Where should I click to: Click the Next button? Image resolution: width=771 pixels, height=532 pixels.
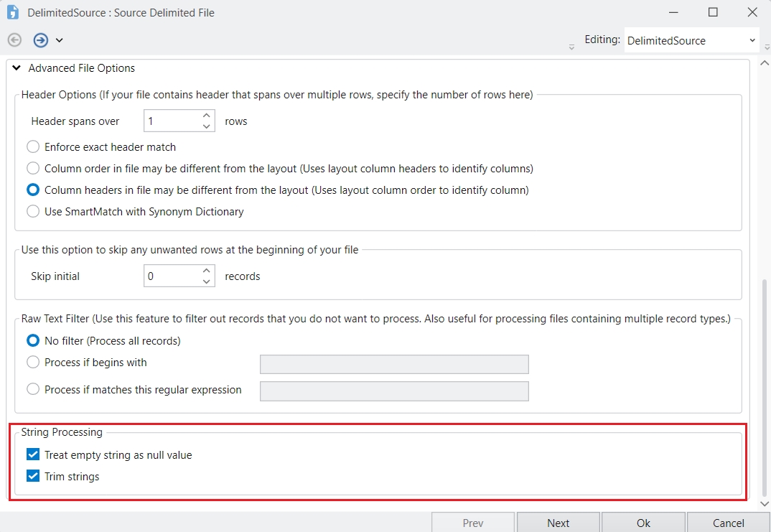coord(558,523)
